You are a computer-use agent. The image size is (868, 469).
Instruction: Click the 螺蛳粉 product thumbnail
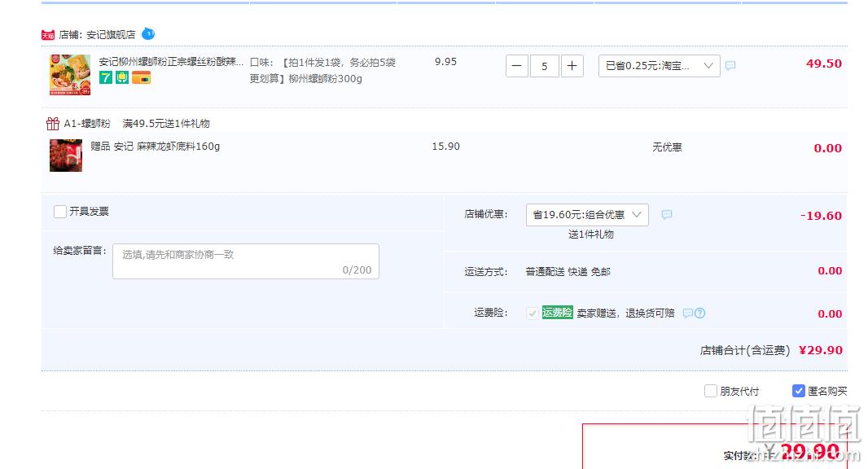[x=70, y=75]
